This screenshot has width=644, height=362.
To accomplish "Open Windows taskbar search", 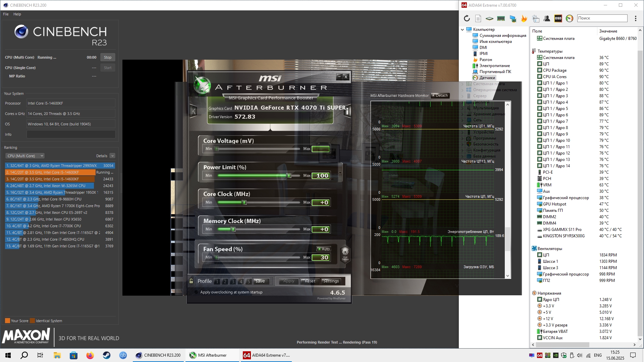I will [24, 355].
